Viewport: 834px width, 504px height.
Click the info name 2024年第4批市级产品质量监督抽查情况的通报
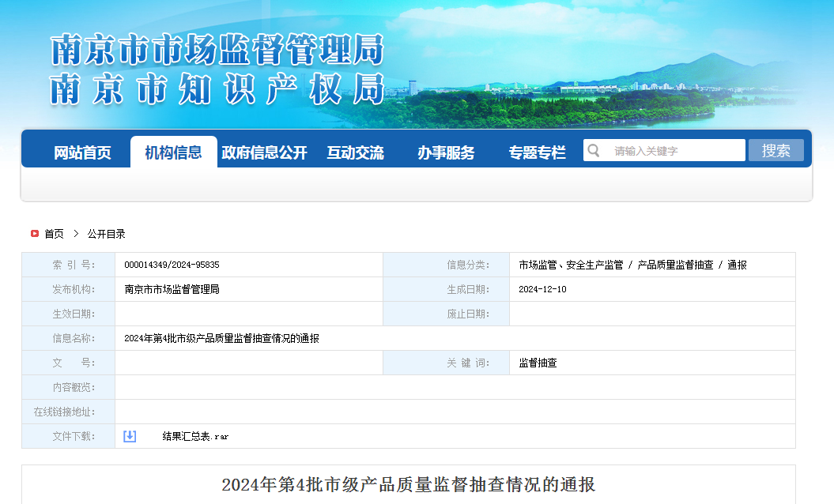pyautogui.click(x=222, y=338)
